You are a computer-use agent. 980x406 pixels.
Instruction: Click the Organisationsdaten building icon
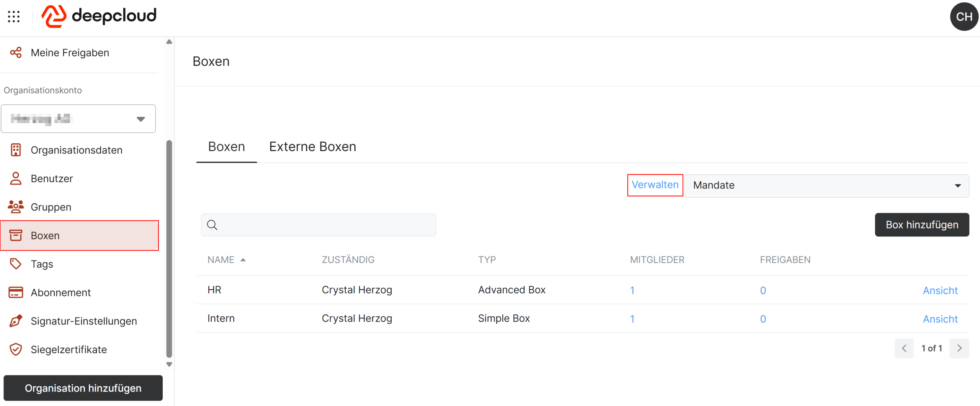tap(16, 150)
